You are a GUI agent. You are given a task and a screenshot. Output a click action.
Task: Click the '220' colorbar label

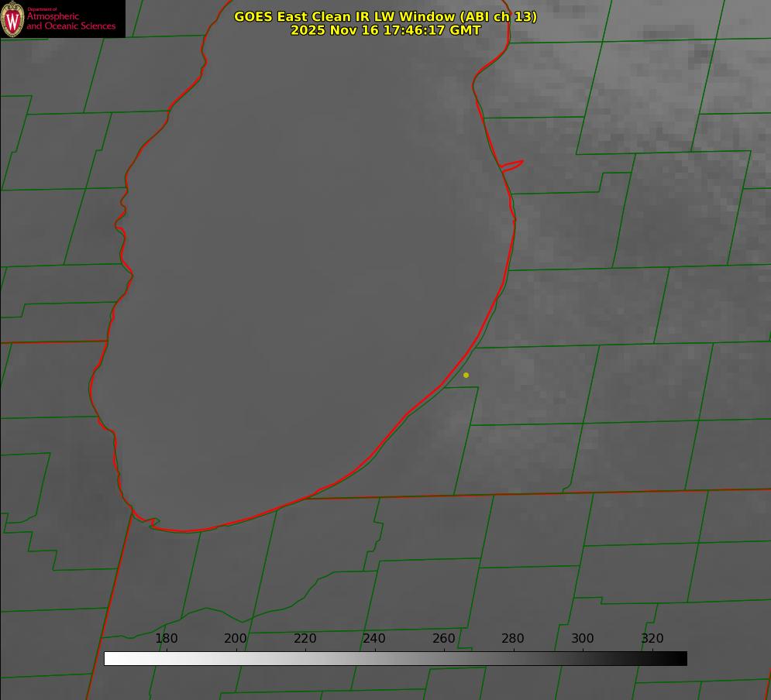pos(305,638)
